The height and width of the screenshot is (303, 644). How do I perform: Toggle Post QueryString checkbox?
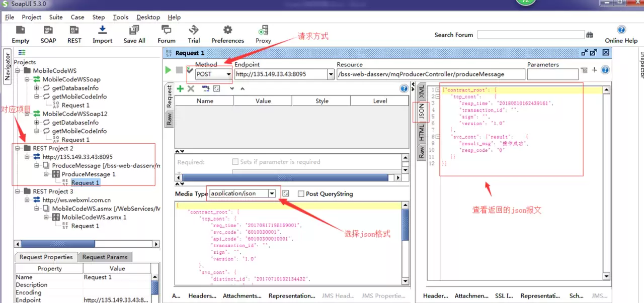[x=301, y=193]
